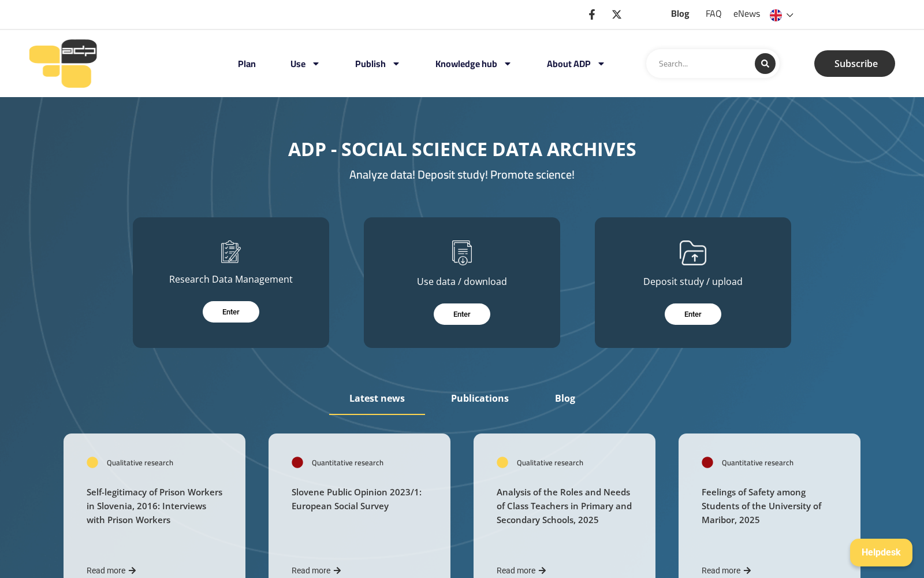Viewport: 924px width, 578px height.
Task: Expand the Use menu dropdown arrow
Action: pyautogui.click(x=316, y=64)
